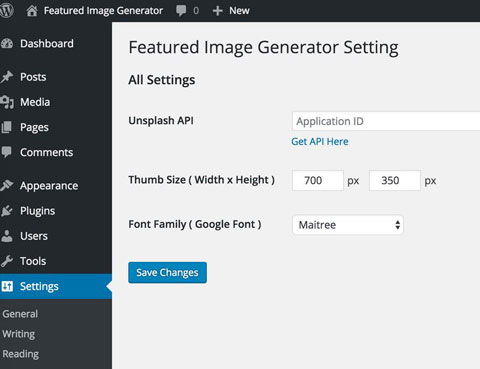Click the Tools wrench icon
Image resolution: width=480 pixels, height=369 pixels.
coord(7,261)
